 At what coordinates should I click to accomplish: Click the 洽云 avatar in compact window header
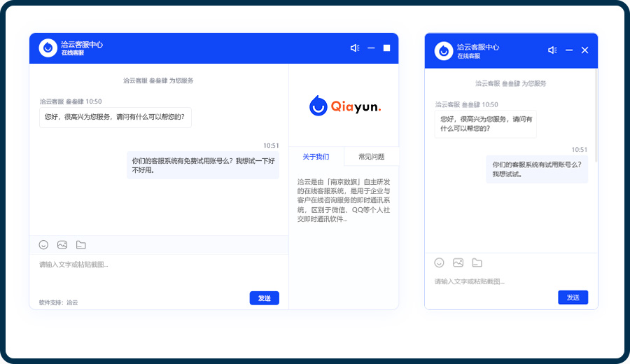point(443,50)
